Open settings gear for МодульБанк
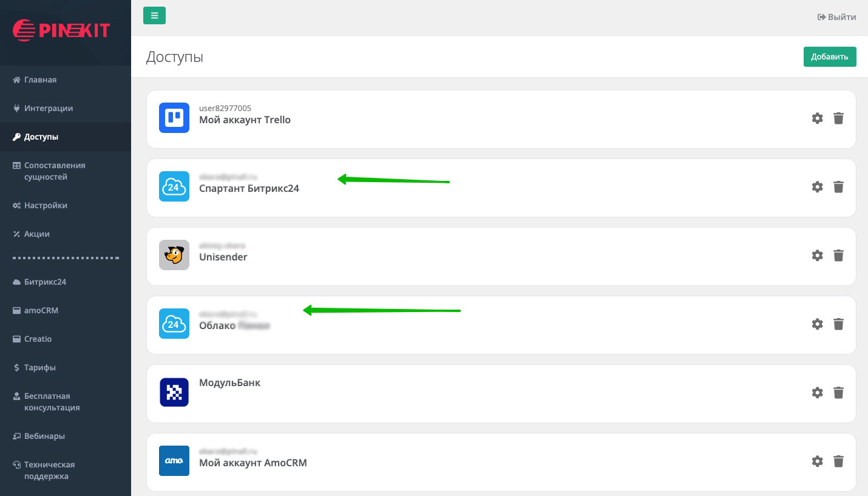The height and width of the screenshot is (496, 868). [x=817, y=393]
